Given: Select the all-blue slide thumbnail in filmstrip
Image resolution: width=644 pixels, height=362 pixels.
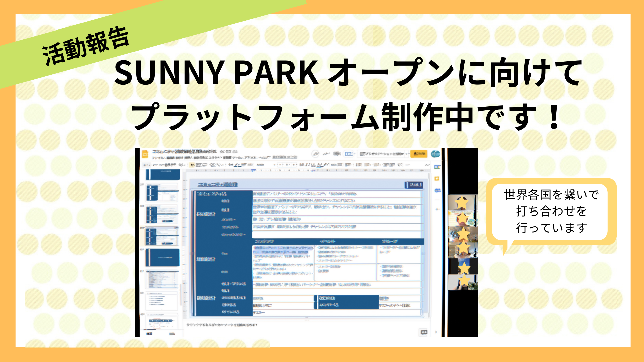Looking at the screenshot, I should click(x=163, y=257).
